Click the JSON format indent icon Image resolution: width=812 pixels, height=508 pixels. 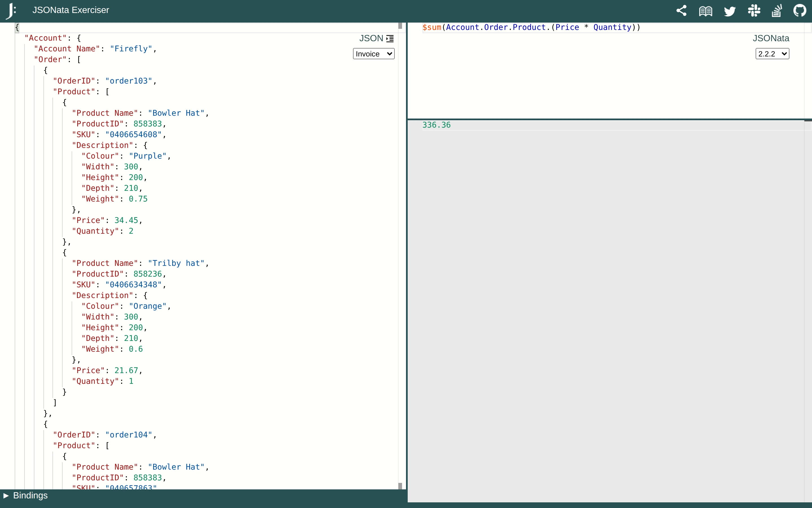pos(390,39)
